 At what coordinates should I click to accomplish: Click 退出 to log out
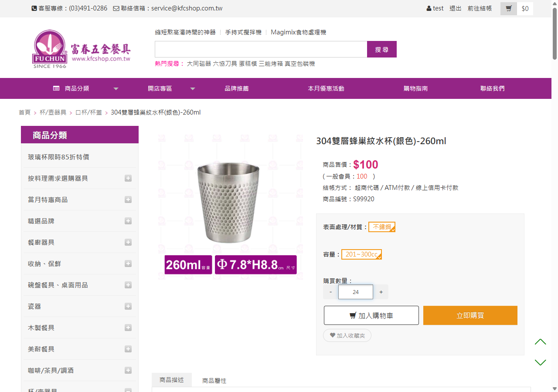(456, 8)
